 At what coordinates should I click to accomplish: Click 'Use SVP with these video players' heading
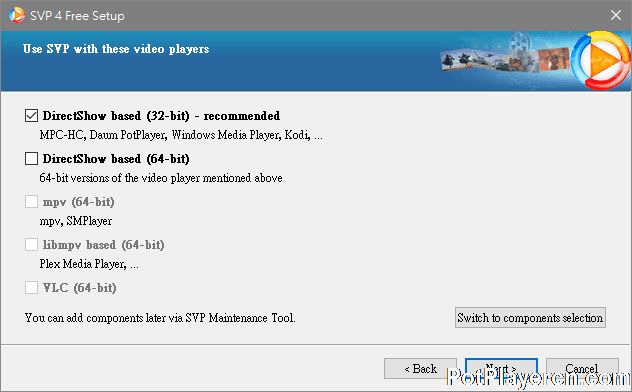point(116,49)
